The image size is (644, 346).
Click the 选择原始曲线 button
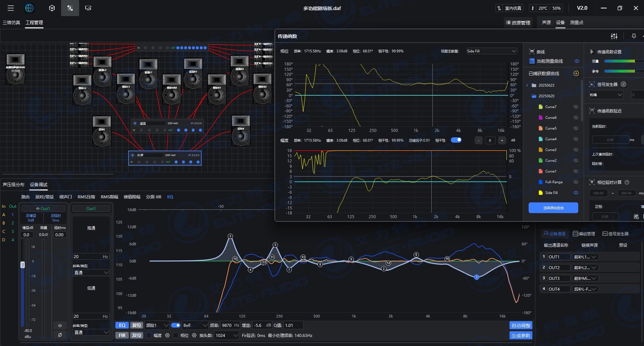[x=553, y=208]
